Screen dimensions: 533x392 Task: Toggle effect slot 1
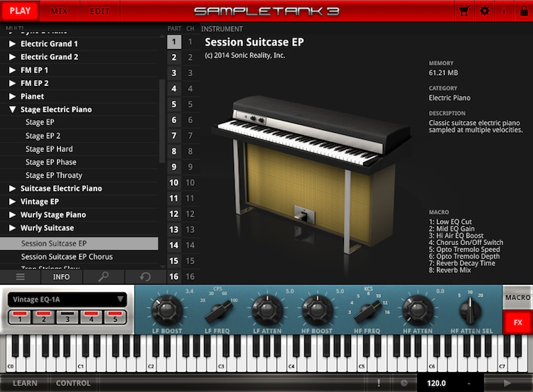click(20, 317)
